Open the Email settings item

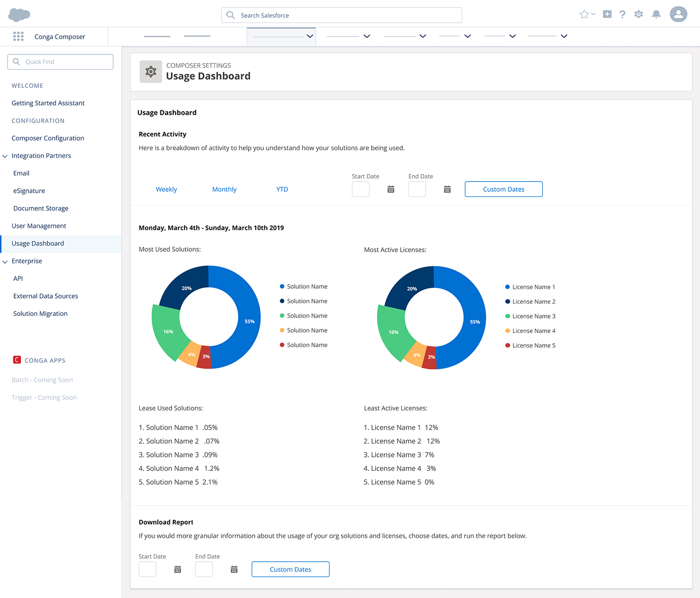tap(22, 173)
